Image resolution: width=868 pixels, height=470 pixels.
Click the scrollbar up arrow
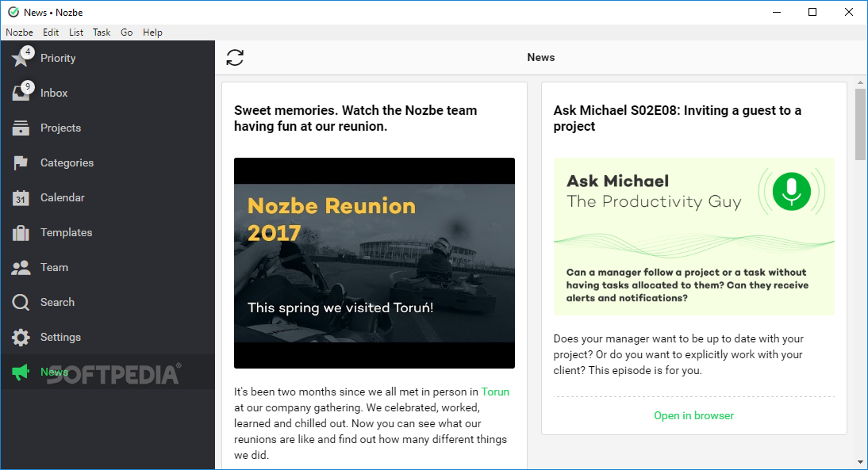coord(860,83)
